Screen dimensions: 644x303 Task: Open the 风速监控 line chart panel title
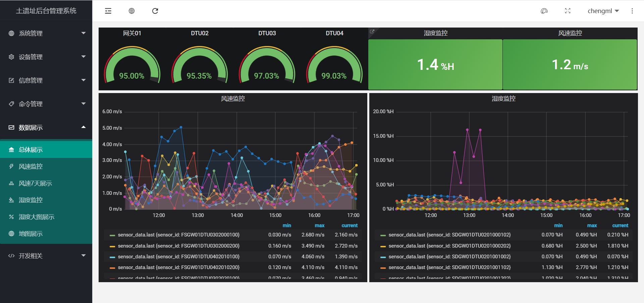233,99
